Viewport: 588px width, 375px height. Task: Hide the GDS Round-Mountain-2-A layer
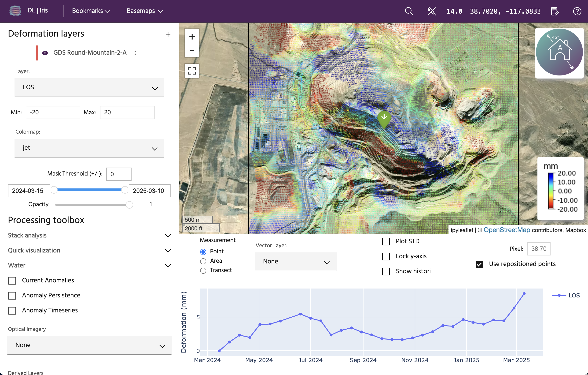tap(45, 53)
